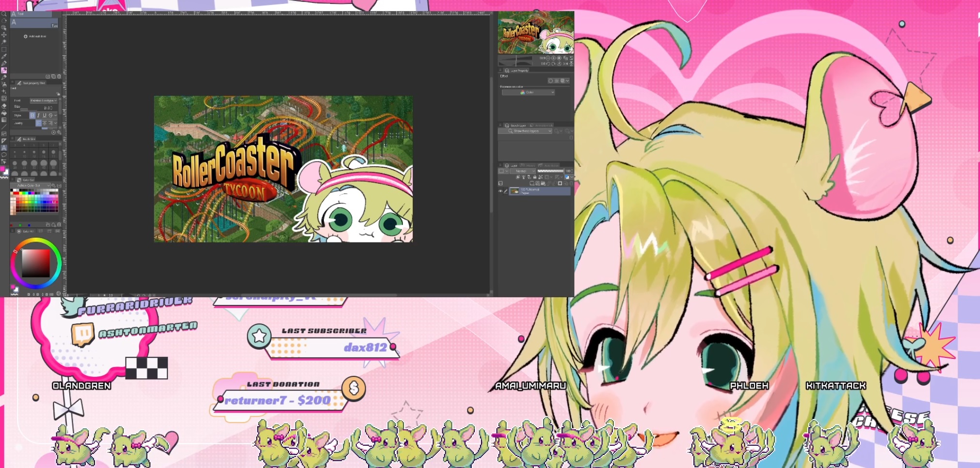Open Color Set edit wrench icon
This screenshot has width=980, height=468.
pos(53,186)
